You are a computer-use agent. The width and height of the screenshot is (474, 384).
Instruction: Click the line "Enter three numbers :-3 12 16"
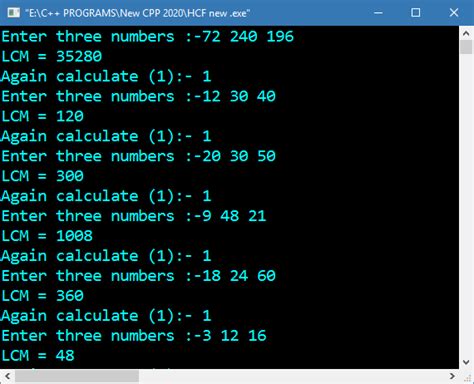tap(134, 336)
